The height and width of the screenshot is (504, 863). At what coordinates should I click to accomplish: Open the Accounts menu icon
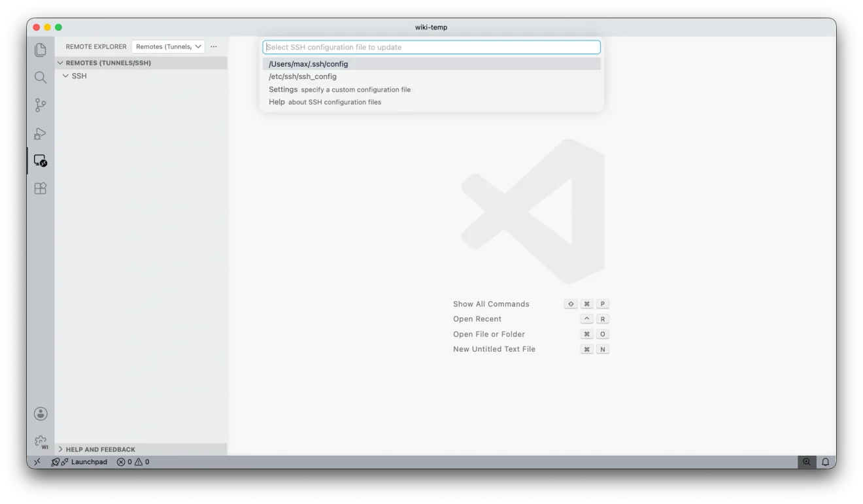pos(41,413)
